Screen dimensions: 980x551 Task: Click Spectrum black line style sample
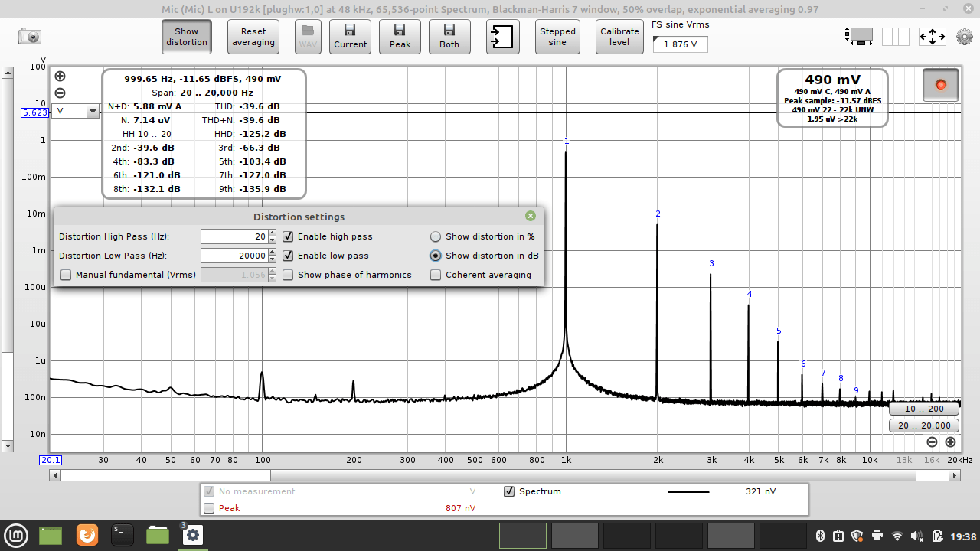click(x=689, y=491)
